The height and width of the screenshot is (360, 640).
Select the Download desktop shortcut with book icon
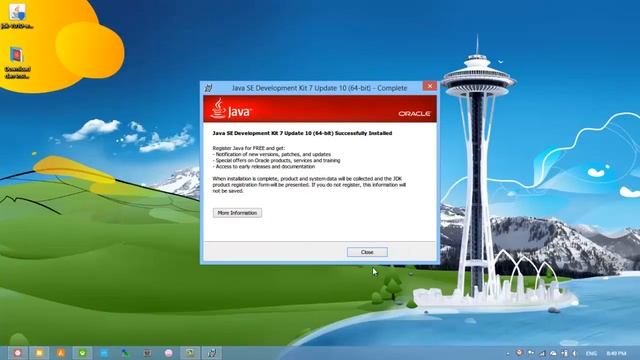[17, 62]
